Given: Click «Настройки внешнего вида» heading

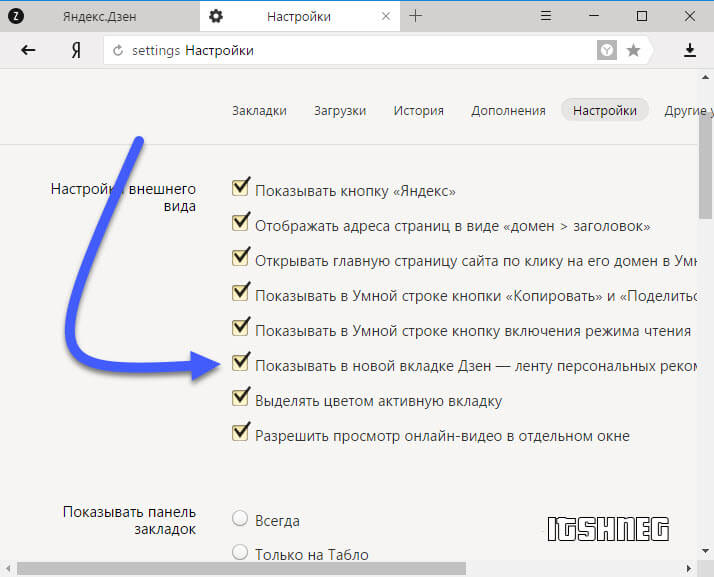Looking at the screenshot, I should point(123,197).
